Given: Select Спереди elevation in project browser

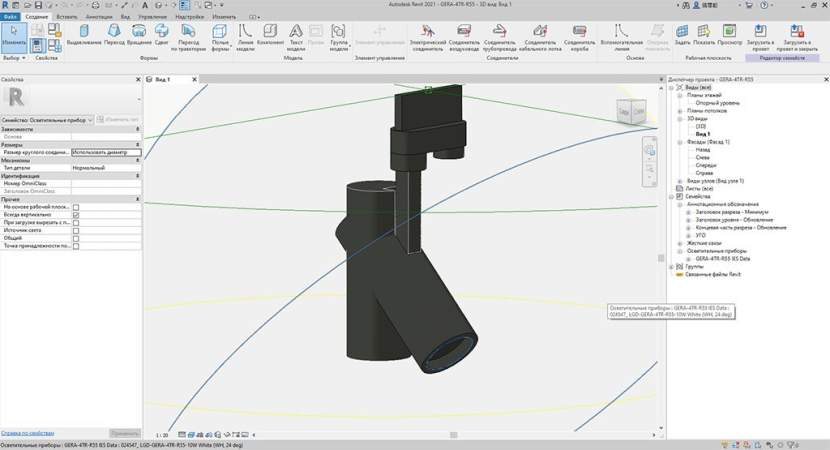Looking at the screenshot, I should coord(705,165).
